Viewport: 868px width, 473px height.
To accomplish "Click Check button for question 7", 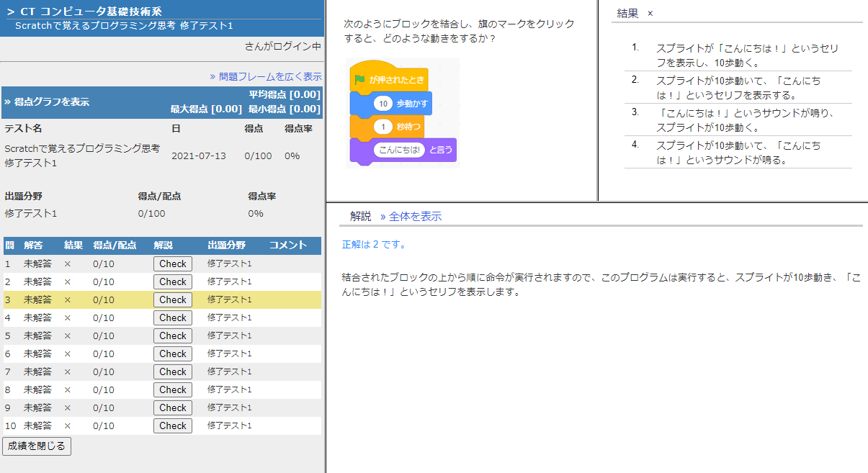I will point(173,371).
